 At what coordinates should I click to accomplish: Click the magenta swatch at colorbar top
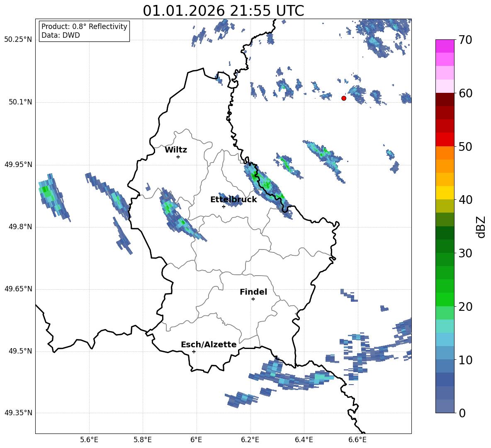click(445, 46)
